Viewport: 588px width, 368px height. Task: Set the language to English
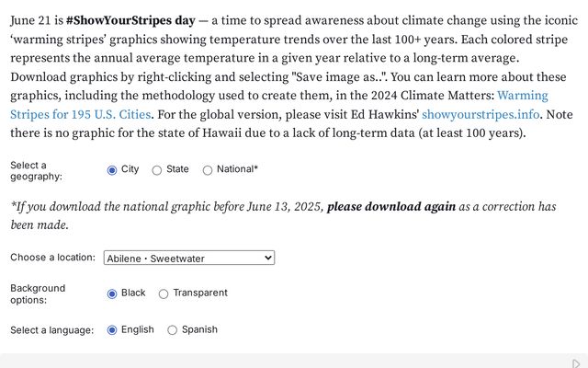pyautogui.click(x=112, y=330)
